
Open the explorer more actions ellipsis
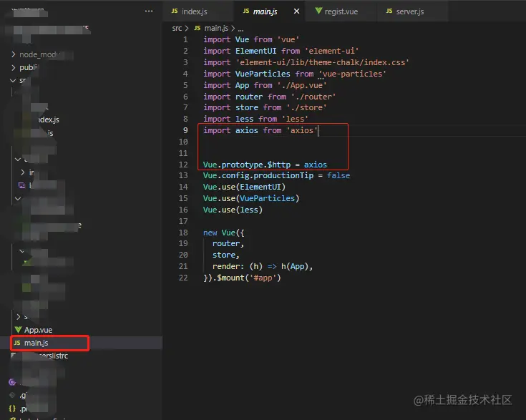point(149,11)
